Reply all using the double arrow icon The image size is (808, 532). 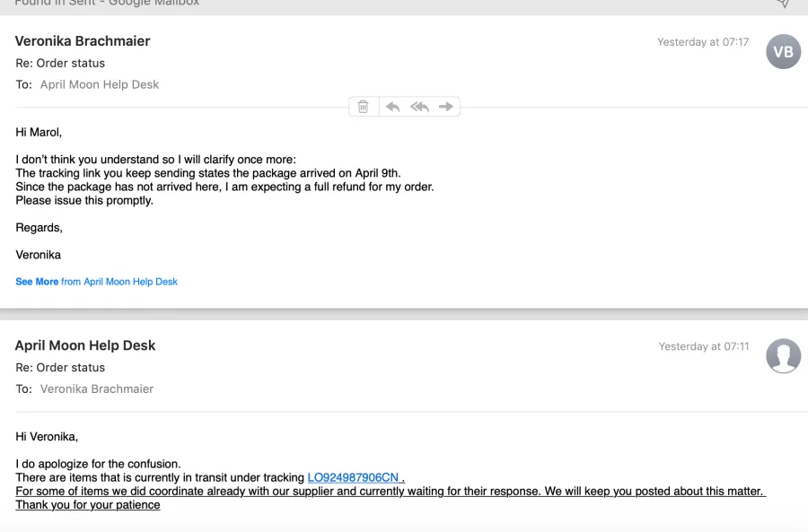[x=419, y=107]
